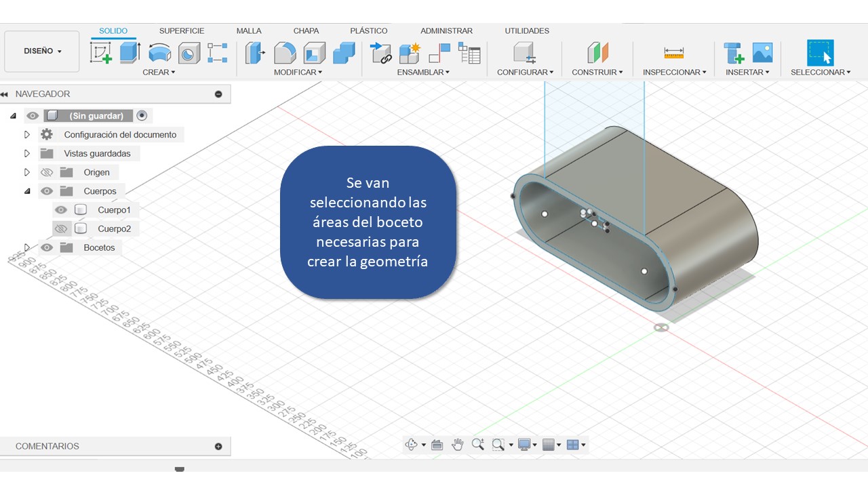This screenshot has width=868, height=488.
Task: Activate the Pan hand tool
Action: click(458, 445)
